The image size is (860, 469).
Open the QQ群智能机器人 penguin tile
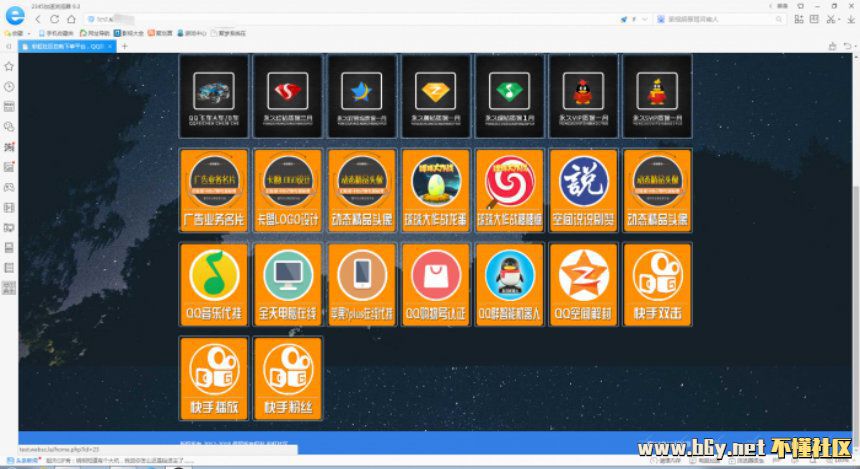point(510,285)
